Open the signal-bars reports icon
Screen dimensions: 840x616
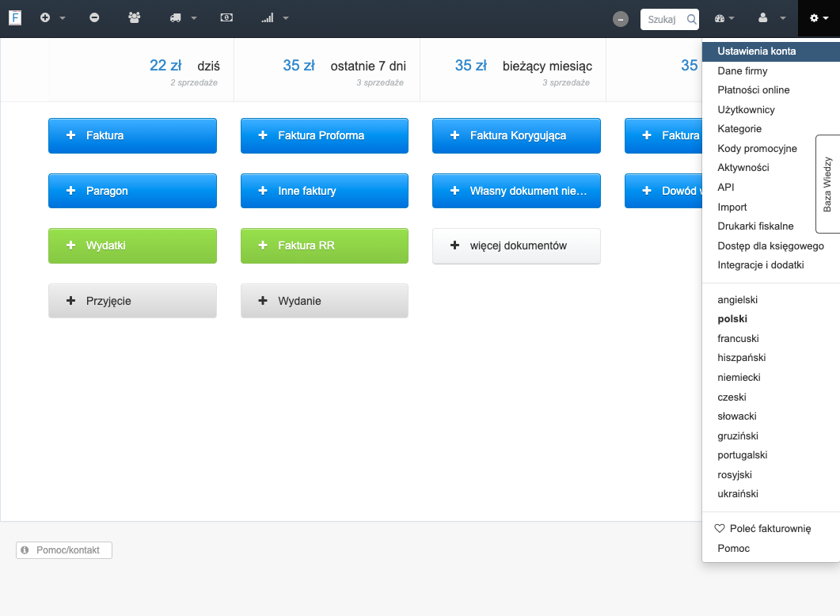[268, 18]
